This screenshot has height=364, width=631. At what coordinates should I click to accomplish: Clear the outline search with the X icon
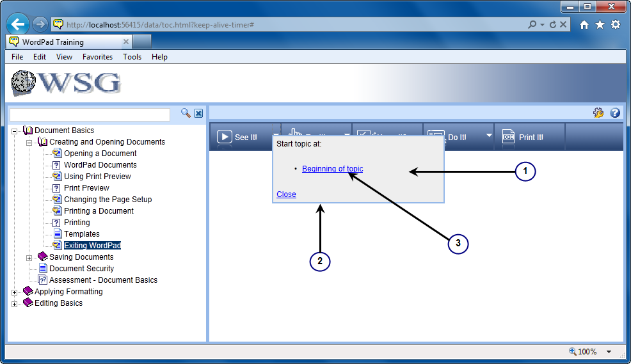coord(198,113)
